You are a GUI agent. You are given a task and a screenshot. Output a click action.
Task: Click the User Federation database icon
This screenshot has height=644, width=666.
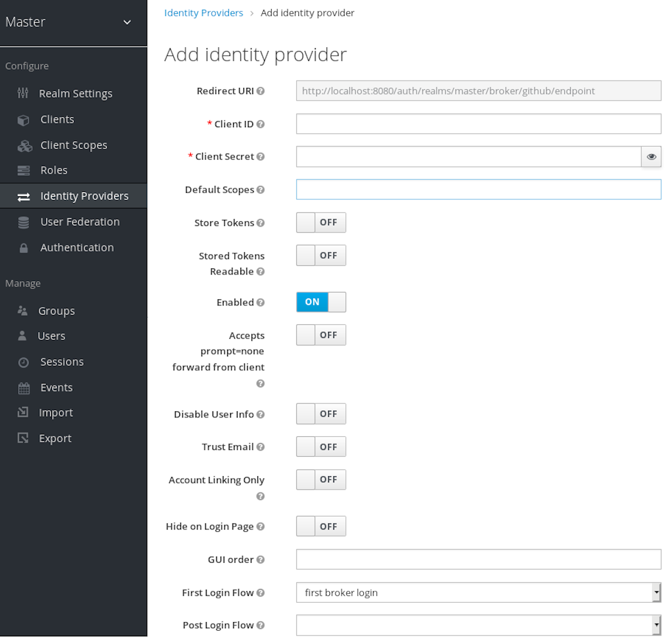pyautogui.click(x=24, y=222)
